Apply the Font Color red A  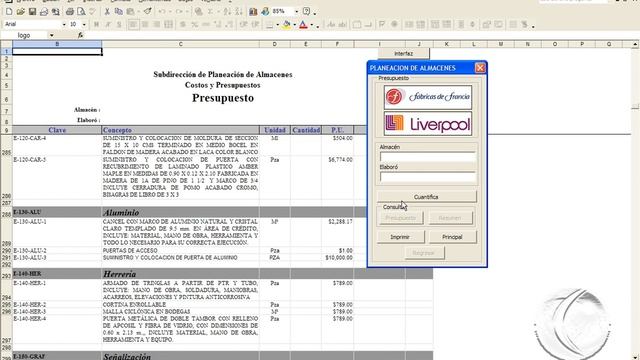tap(303, 24)
